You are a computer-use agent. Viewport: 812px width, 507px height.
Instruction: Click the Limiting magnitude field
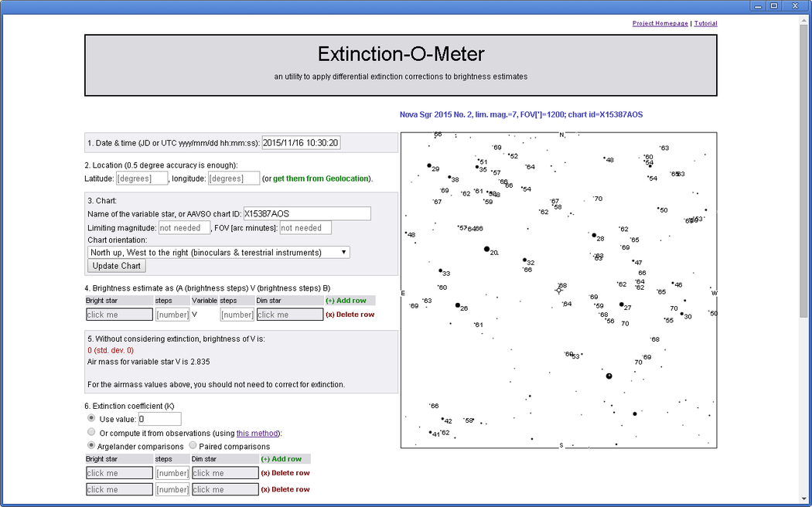coord(184,228)
